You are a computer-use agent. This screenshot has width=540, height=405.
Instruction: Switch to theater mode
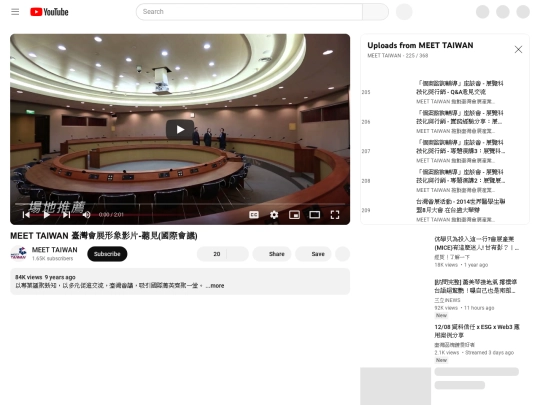(x=314, y=215)
